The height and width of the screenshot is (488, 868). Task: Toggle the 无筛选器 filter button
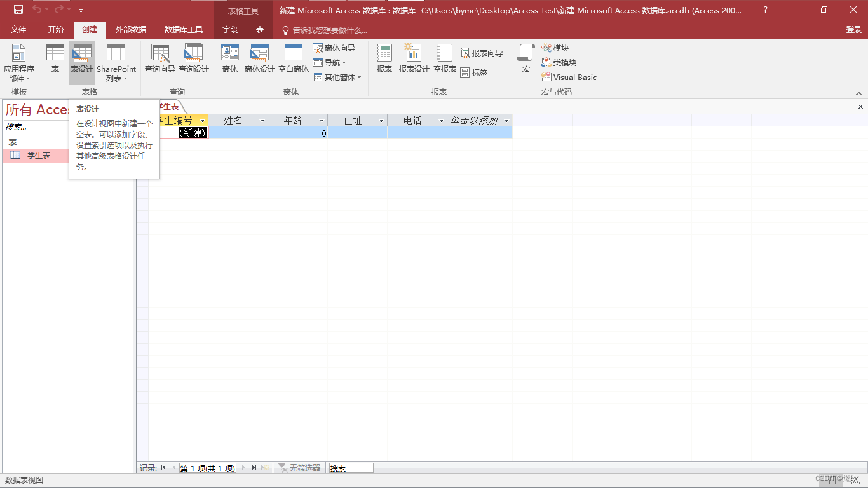pyautogui.click(x=299, y=468)
